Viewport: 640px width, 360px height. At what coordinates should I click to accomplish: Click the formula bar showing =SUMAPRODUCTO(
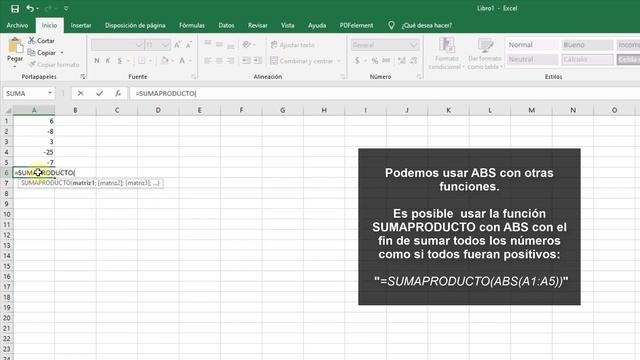pos(384,93)
